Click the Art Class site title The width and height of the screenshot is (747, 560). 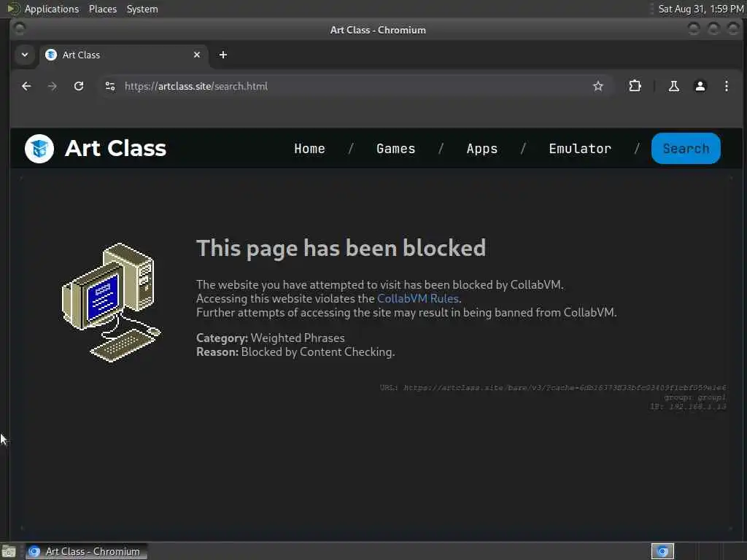point(115,148)
